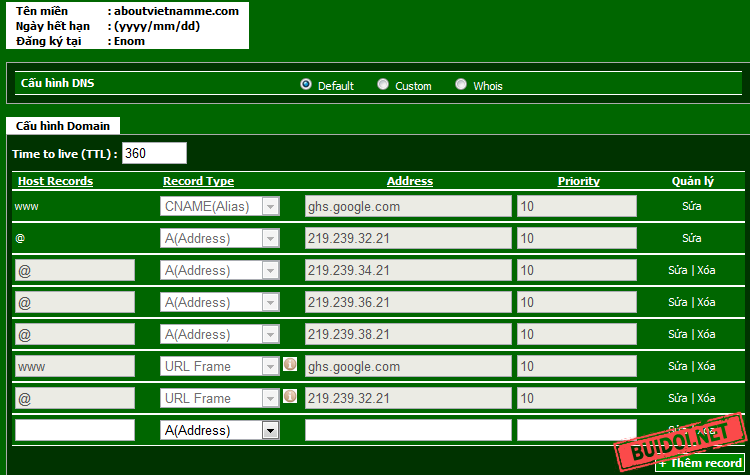Click the Priority column header

(578, 181)
